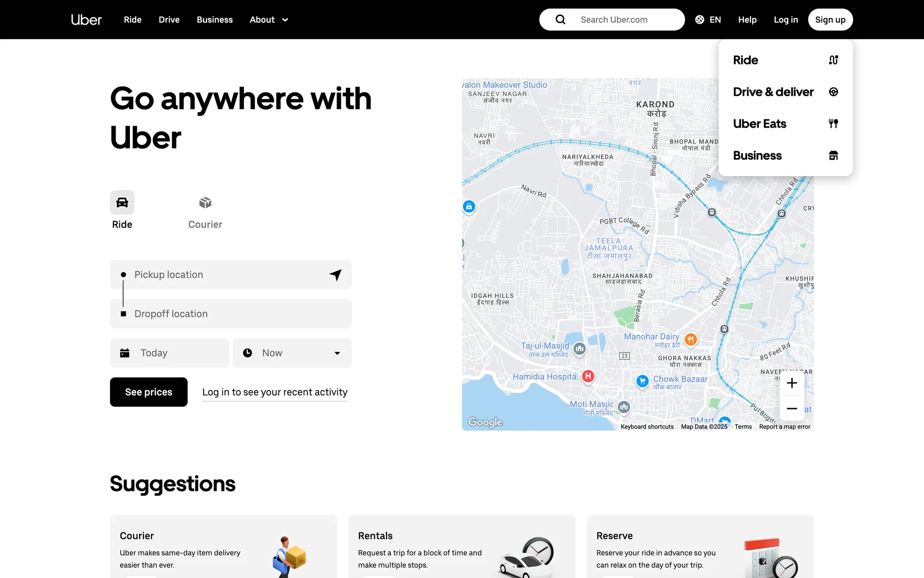Image resolution: width=924 pixels, height=578 pixels.
Task: Zoom out the map with minus
Action: pos(792,408)
